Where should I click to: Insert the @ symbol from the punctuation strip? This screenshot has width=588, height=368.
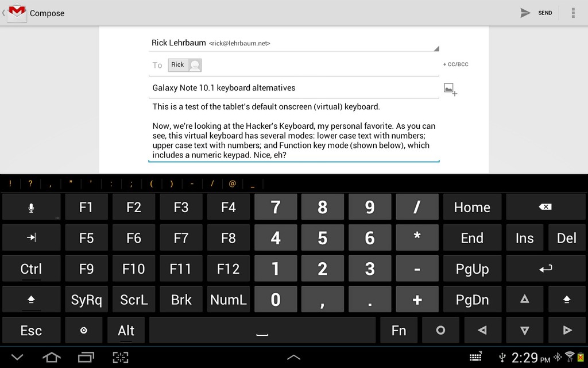tap(233, 183)
